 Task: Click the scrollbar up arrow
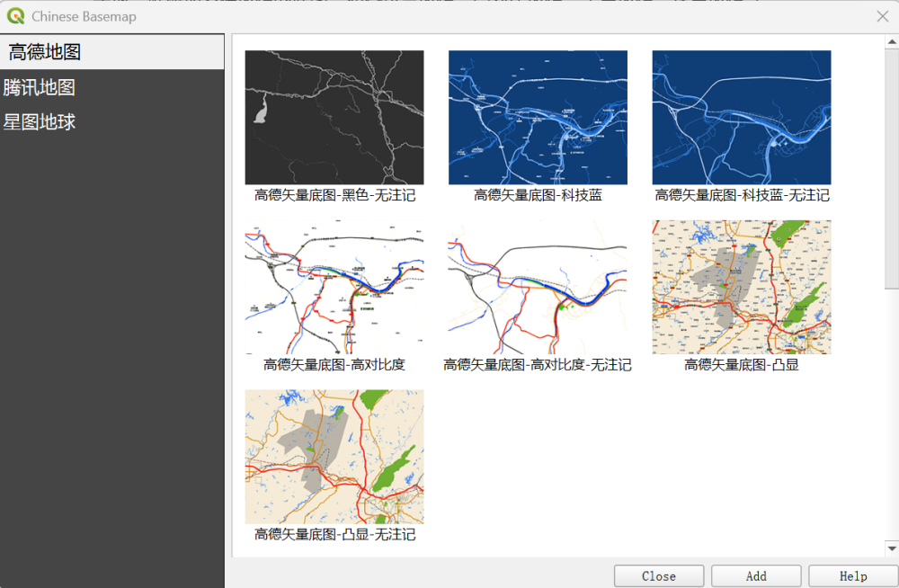point(892,42)
